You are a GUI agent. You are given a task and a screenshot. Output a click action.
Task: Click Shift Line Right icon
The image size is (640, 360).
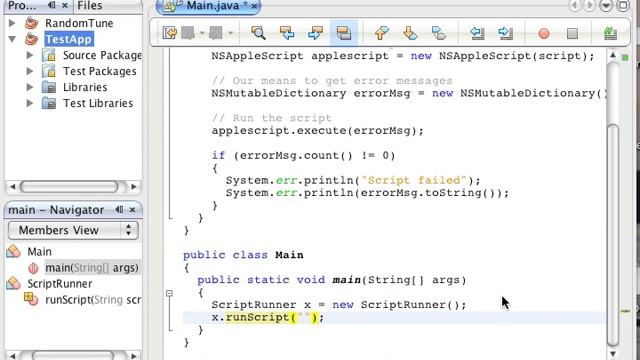[x=505, y=33]
